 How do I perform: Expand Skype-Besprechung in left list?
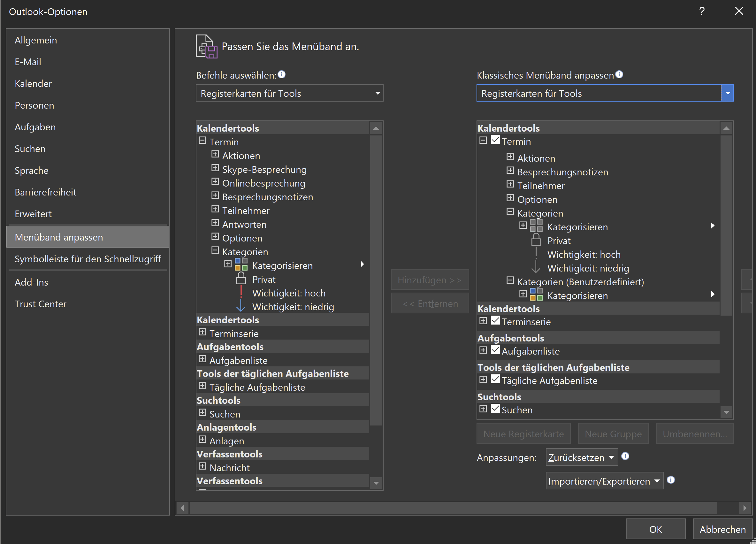215,168
